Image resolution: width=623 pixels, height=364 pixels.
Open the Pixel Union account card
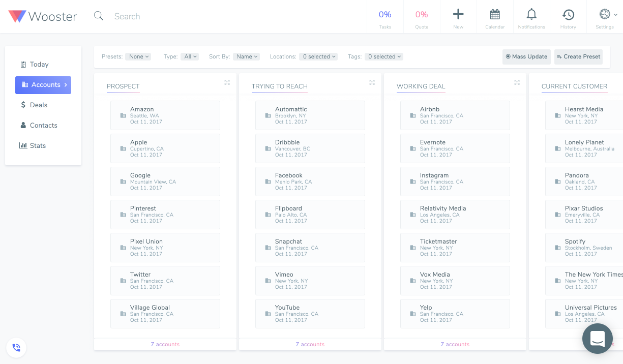pyautogui.click(x=165, y=248)
